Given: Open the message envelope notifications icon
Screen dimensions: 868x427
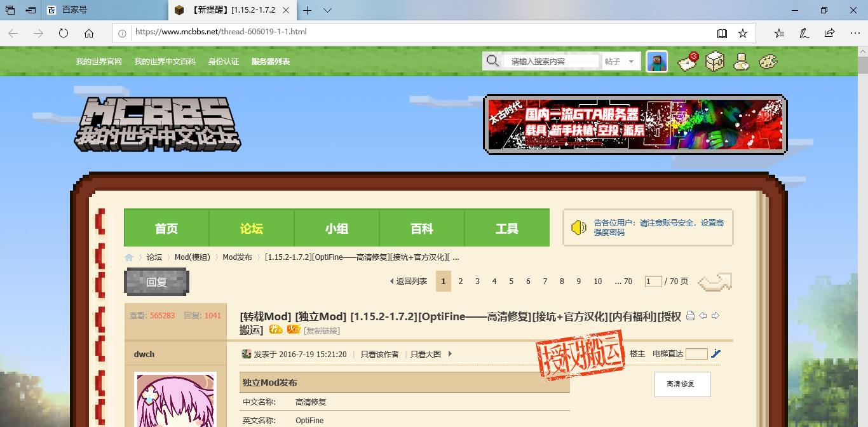Looking at the screenshot, I should 689,61.
